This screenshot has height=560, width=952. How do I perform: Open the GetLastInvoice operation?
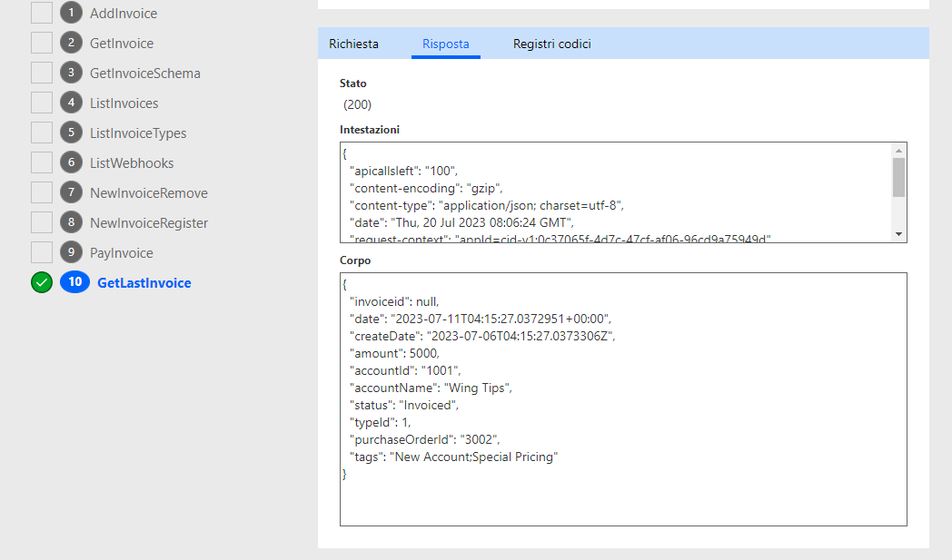tap(144, 283)
